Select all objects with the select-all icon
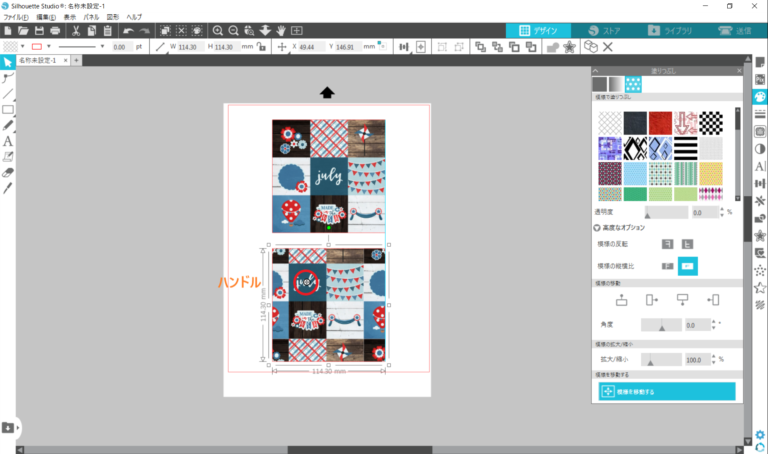The image size is (768, 454). point(166,30)
